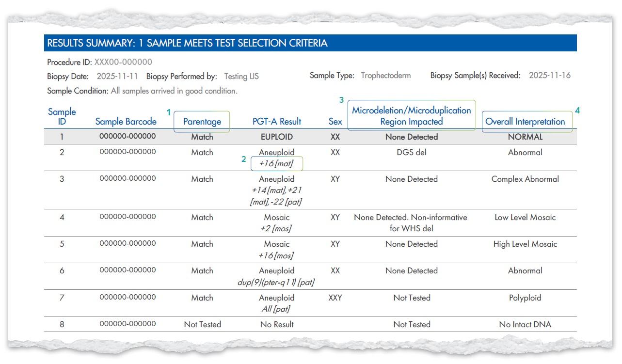Click the Sex column header
Viewport: 622px width, 364px height.
335,122
